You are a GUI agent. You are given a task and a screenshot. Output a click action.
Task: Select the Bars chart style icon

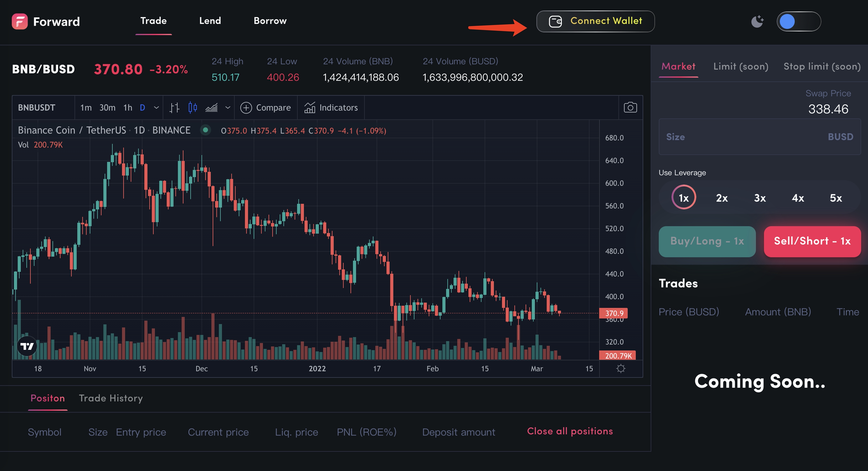(174, 107)
